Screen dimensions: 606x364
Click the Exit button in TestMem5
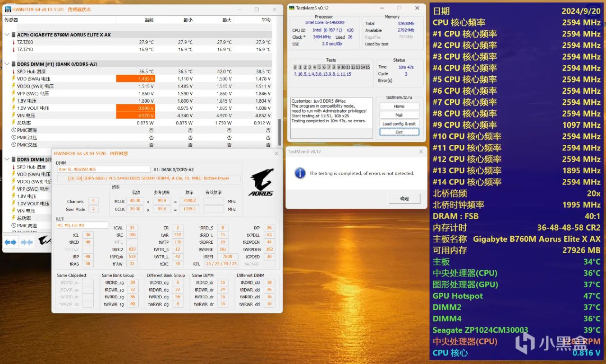point(399,133)
